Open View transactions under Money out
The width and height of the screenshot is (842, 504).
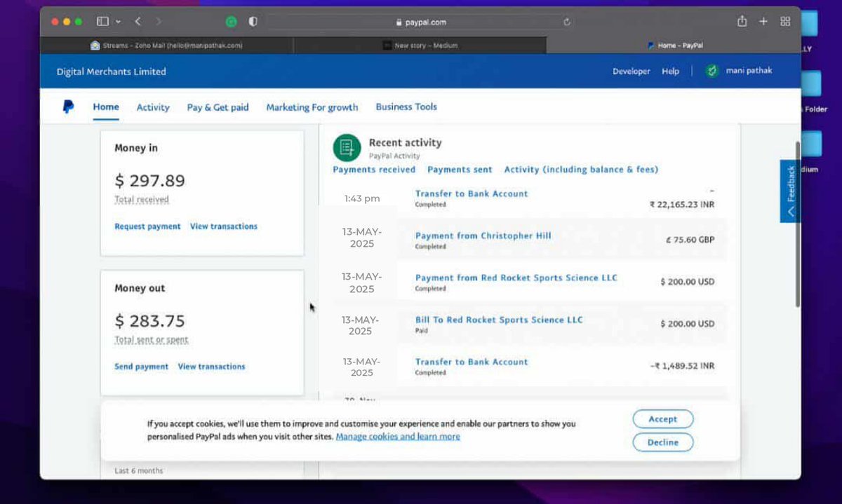(x=212, y=367)
